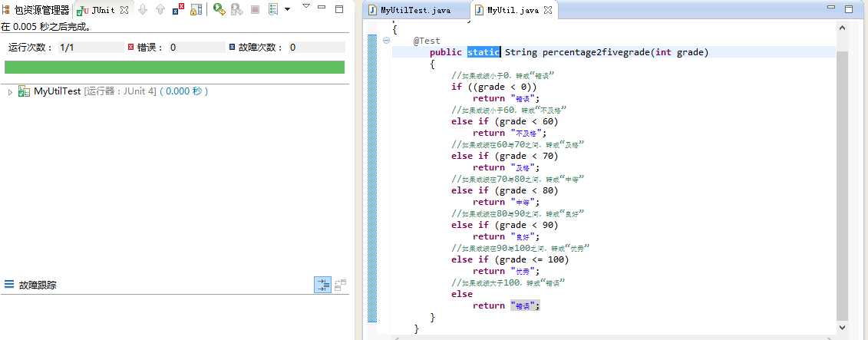
Task: Click the 故障次数 failure count icon
Action: [232, 48]
